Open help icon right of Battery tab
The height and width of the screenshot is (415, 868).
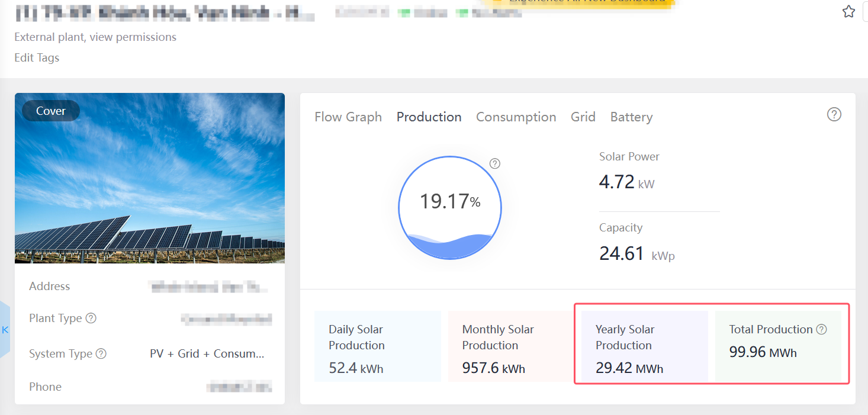point(834,115)
